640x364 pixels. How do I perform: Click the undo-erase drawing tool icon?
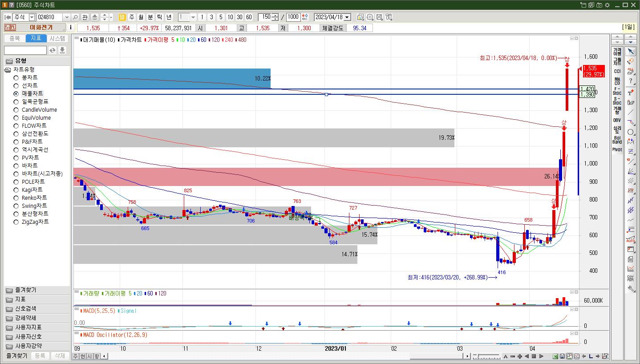pyautogui.click(x=631, y=61)
